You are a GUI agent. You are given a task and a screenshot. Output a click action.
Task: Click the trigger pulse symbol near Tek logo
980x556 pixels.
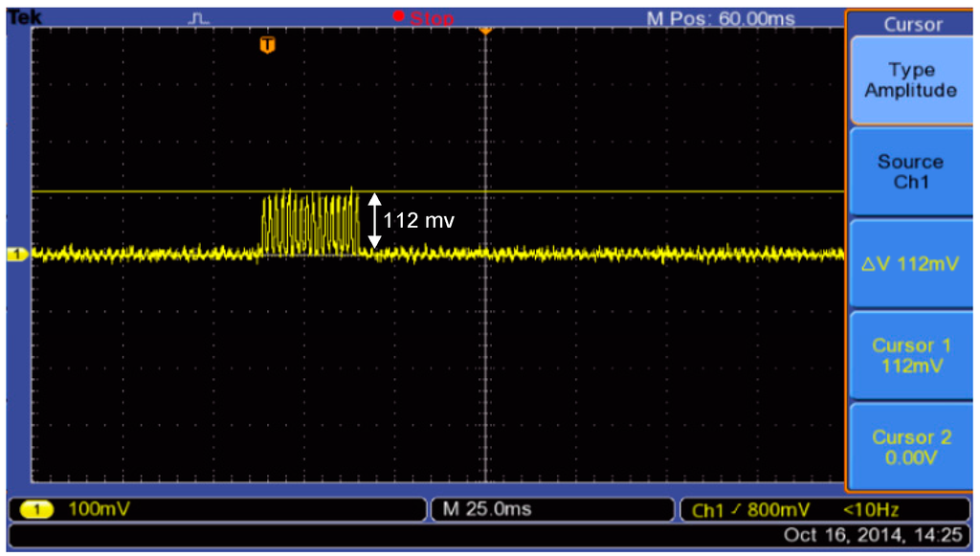tap(200, 18)
